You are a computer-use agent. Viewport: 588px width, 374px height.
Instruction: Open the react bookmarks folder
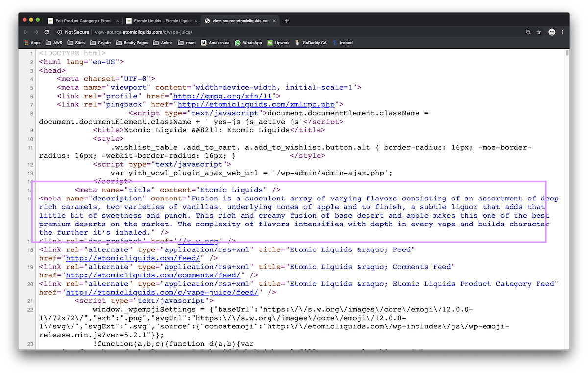tap(187, 43)
